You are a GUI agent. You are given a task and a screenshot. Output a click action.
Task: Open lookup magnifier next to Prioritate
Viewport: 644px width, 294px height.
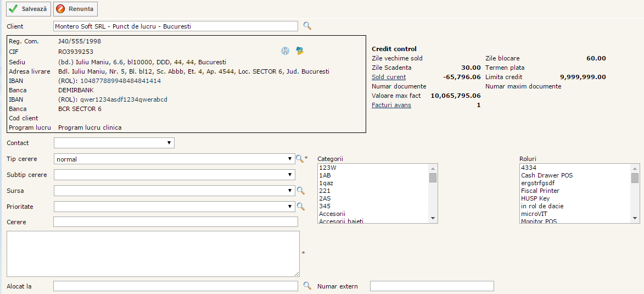pos(300,207)
